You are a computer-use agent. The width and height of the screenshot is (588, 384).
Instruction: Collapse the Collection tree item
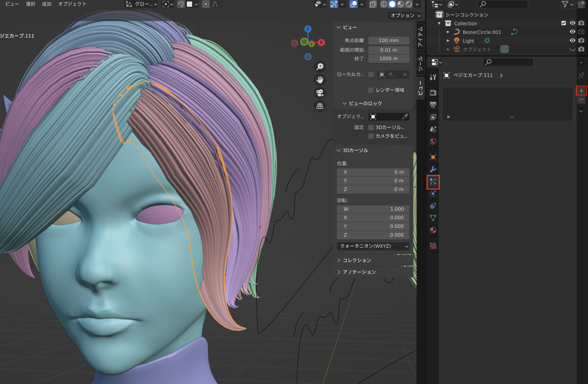click(440, 23)
